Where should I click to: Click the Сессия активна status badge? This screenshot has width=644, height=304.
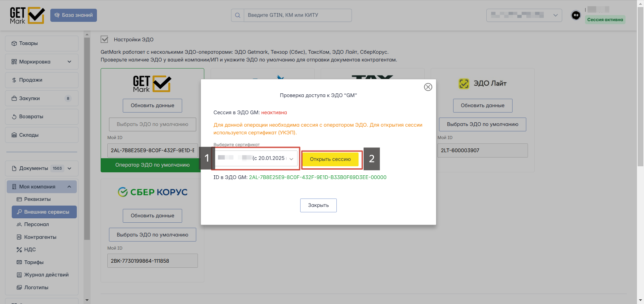point(605,19)
